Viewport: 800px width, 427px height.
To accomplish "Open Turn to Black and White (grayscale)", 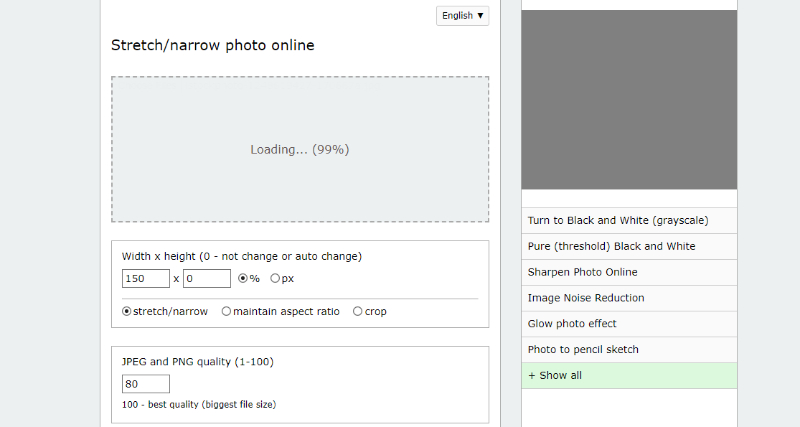I will [629, 220].
